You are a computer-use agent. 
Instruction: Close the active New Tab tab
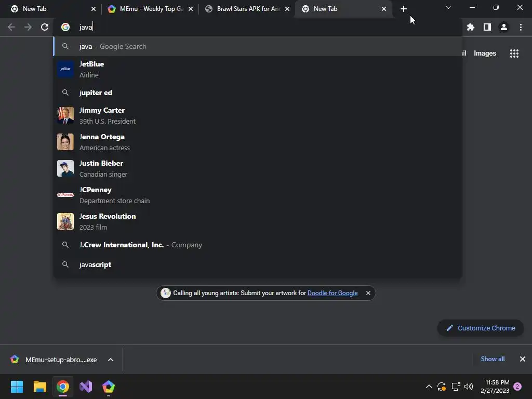(384, 9)
